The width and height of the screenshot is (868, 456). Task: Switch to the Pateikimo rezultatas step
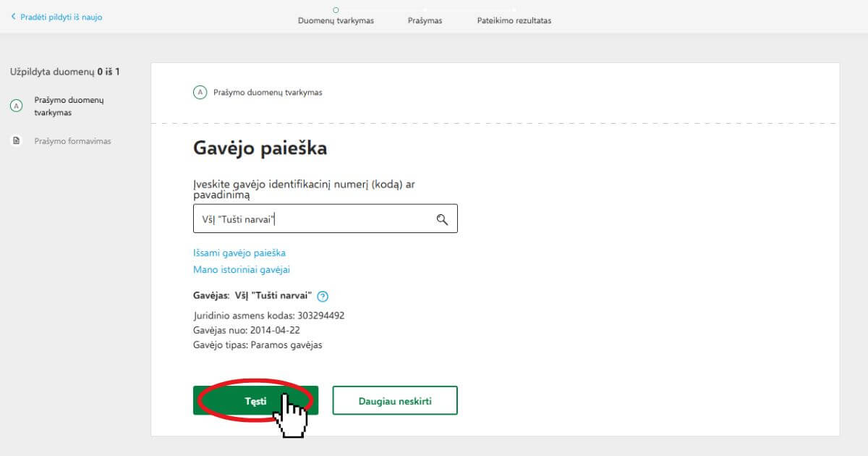coord(514,21)
